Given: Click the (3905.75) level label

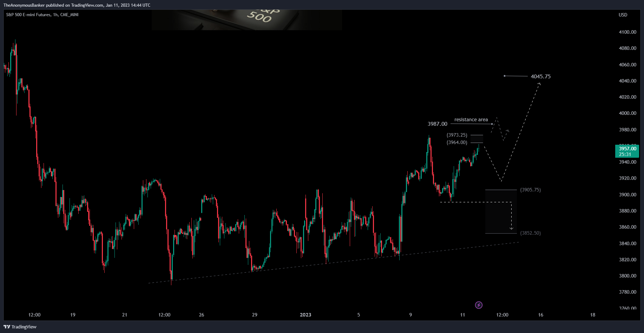Looking at the screenshot, I should (x=531, y=190).
